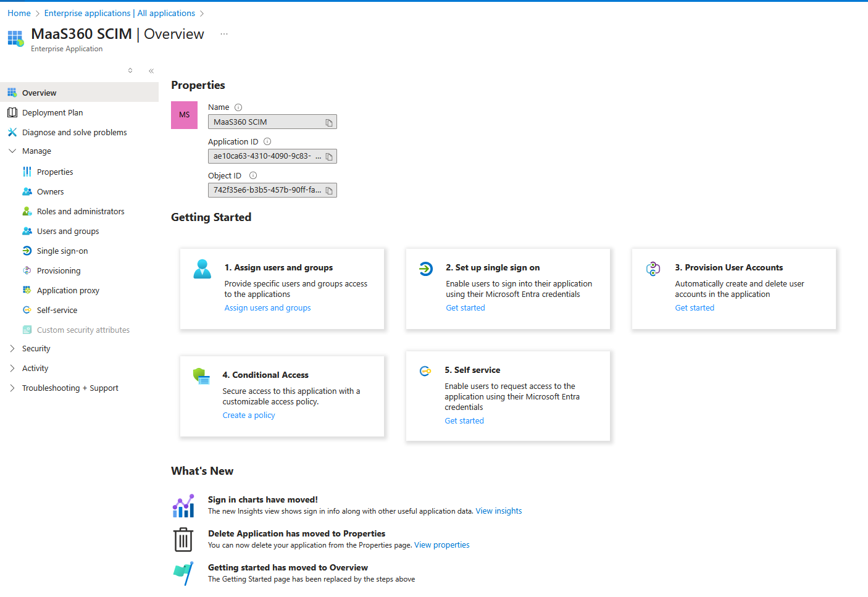Open the more options ellipsis near title
The height and width of the screenshot is (597, 868).
click(224, 34)
